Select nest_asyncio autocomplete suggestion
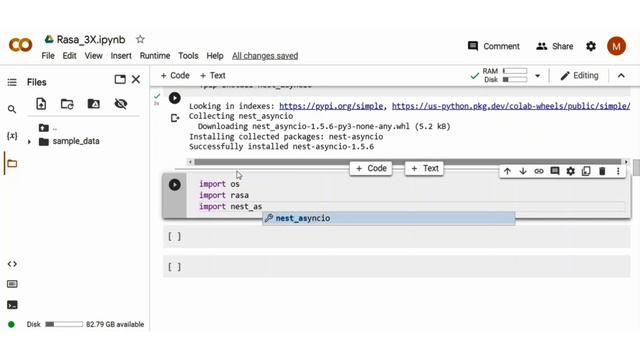This screenshot has height=360, width=640. click(x=389, y=218)
